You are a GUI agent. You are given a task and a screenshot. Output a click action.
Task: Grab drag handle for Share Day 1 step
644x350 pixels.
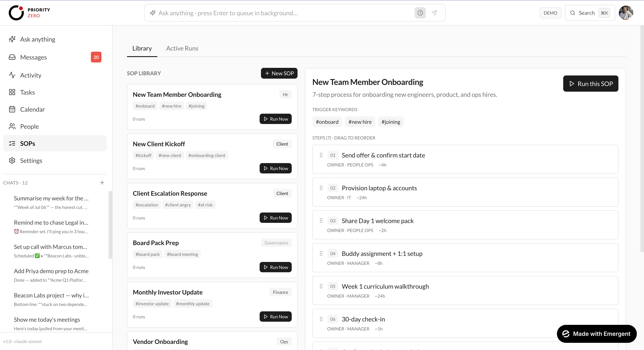(x=321, y=221)
